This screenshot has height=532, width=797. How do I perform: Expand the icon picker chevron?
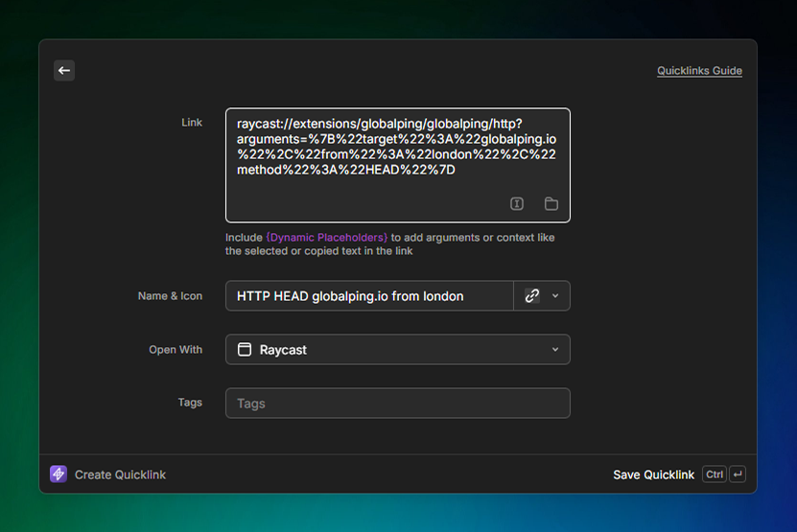pyautogui.click(x=555, y=296)
